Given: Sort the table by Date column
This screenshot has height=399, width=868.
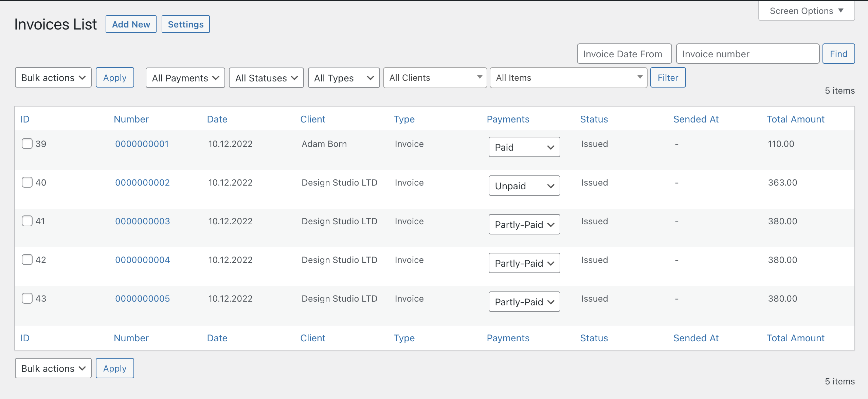Looking at the screenshot, I should [217, 119].
